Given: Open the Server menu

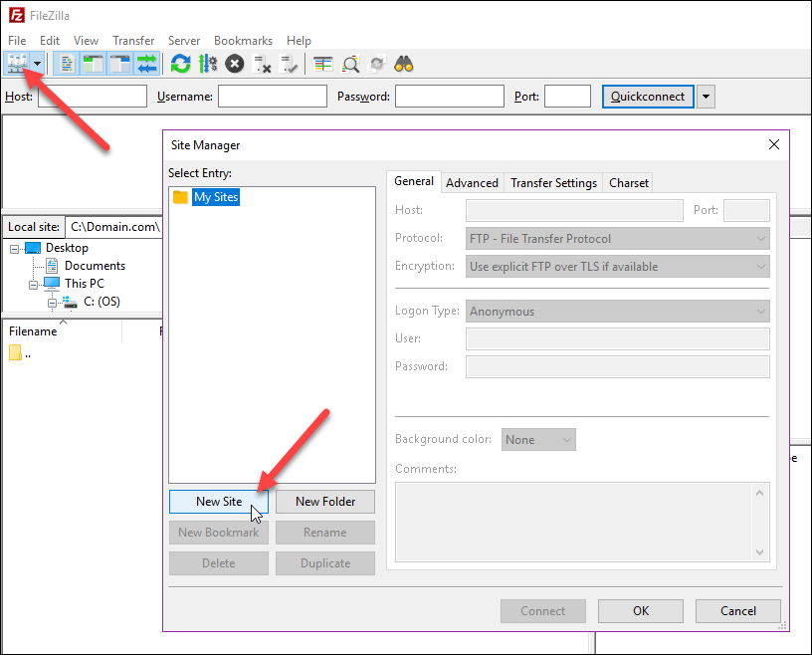Looking at the screenshot, I should coord(184,41).
